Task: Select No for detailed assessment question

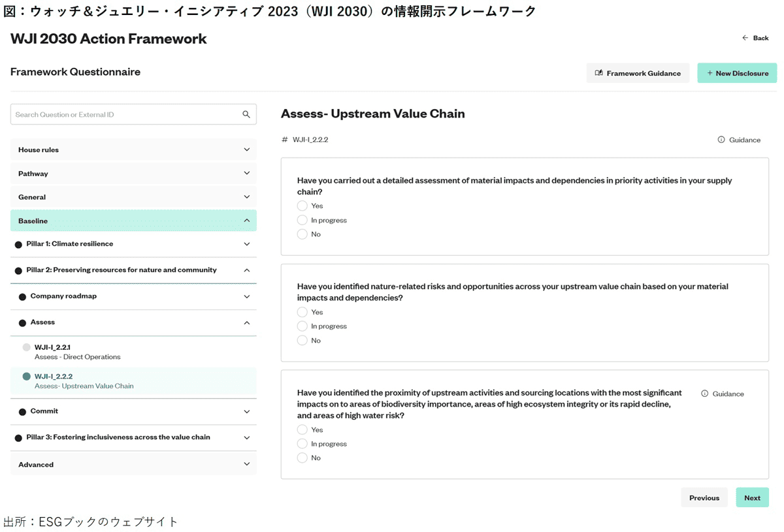Action: point(302,234)
